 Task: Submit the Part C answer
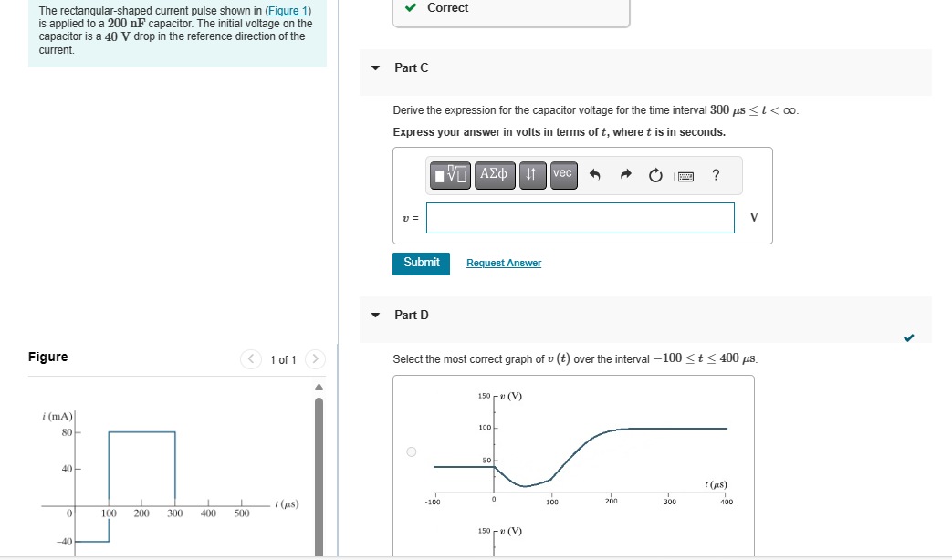[x=421, y=263]
